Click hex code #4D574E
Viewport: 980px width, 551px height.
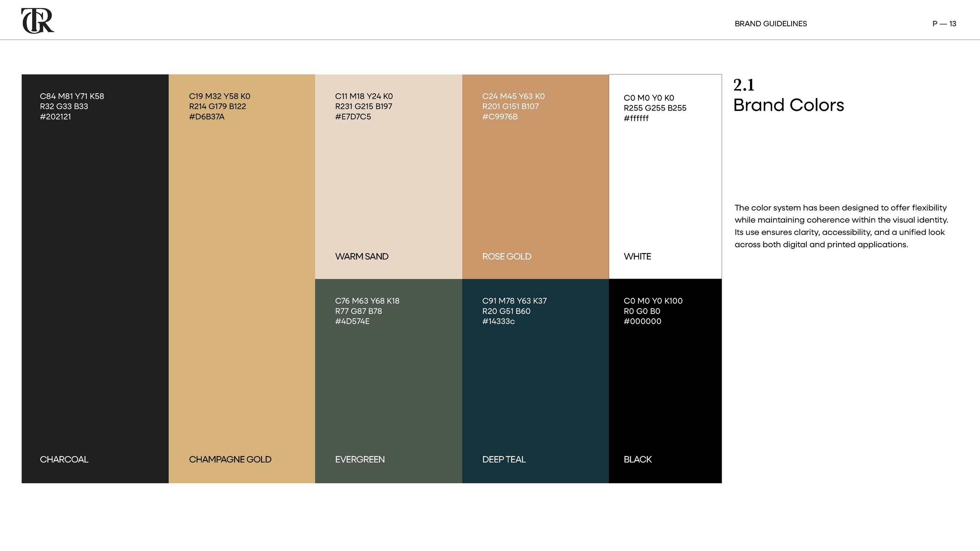352,321
